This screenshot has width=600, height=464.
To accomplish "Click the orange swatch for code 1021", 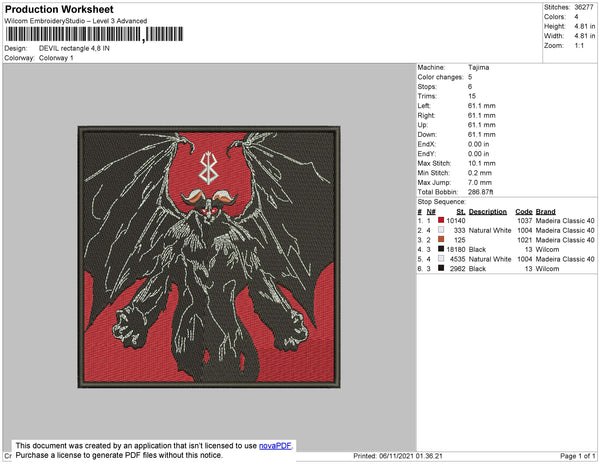I will 441,239.
